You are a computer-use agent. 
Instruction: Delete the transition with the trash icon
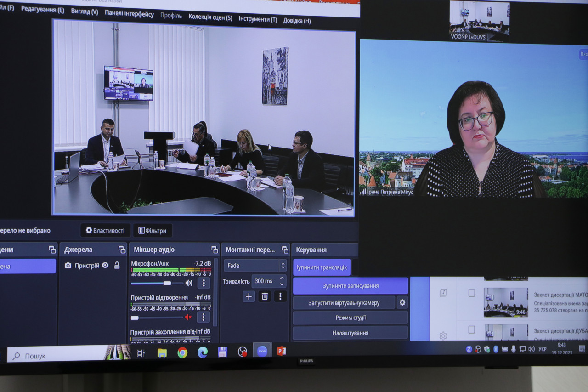click(265, 296)
